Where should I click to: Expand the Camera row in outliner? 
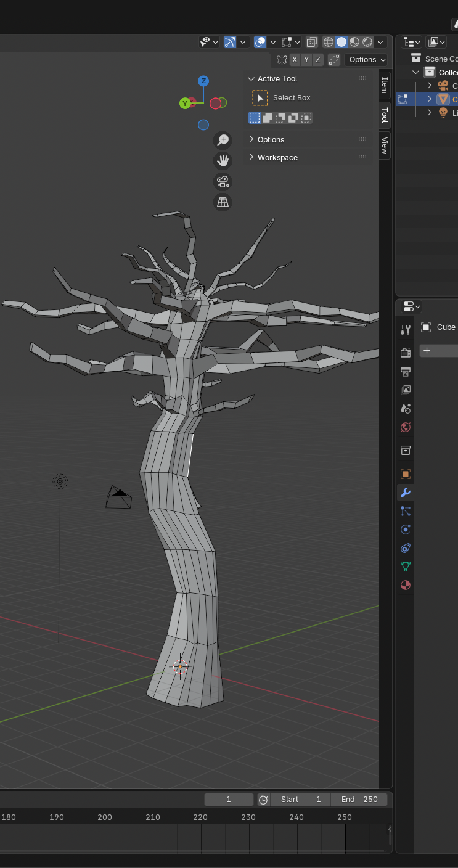click(430, 86)
